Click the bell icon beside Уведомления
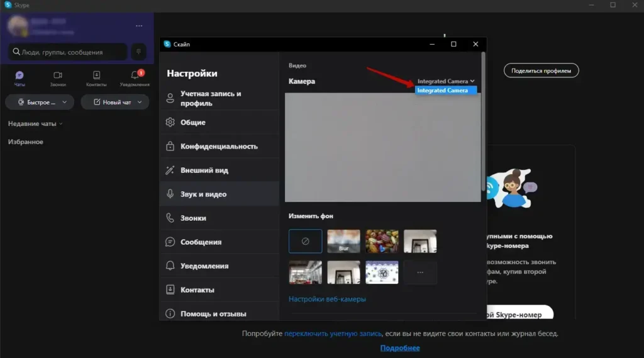 170,266
